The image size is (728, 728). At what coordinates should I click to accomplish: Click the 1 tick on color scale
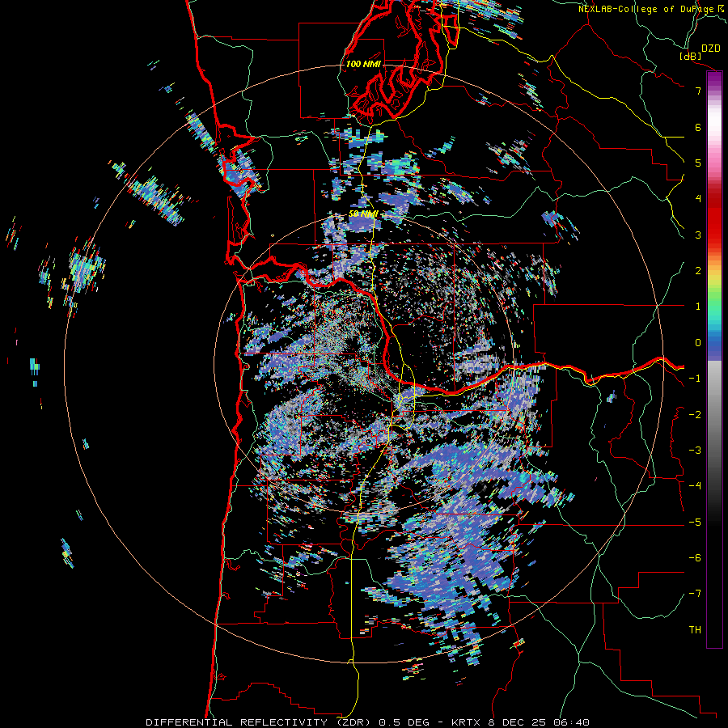coord(698,307)
